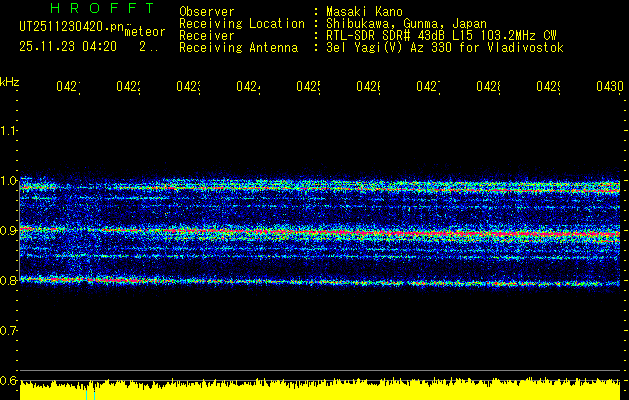Click the Receiver label
Screen dimensions: 629x400
tap(207, 36)
